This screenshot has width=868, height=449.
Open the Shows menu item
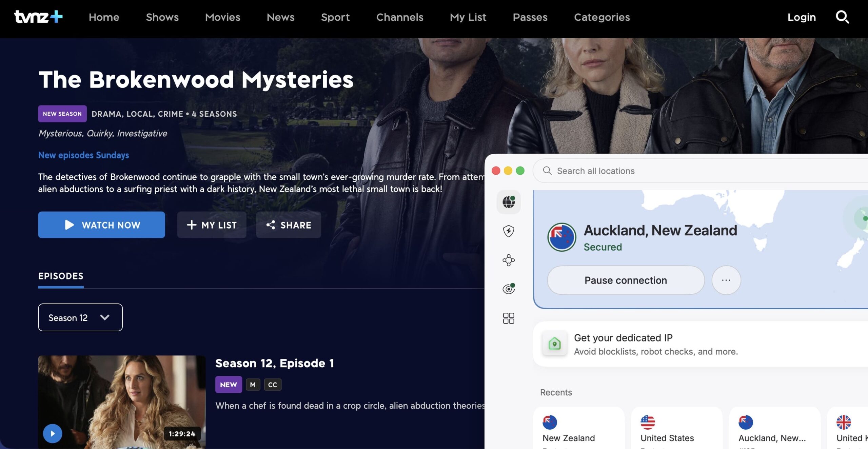pos(162,17)
